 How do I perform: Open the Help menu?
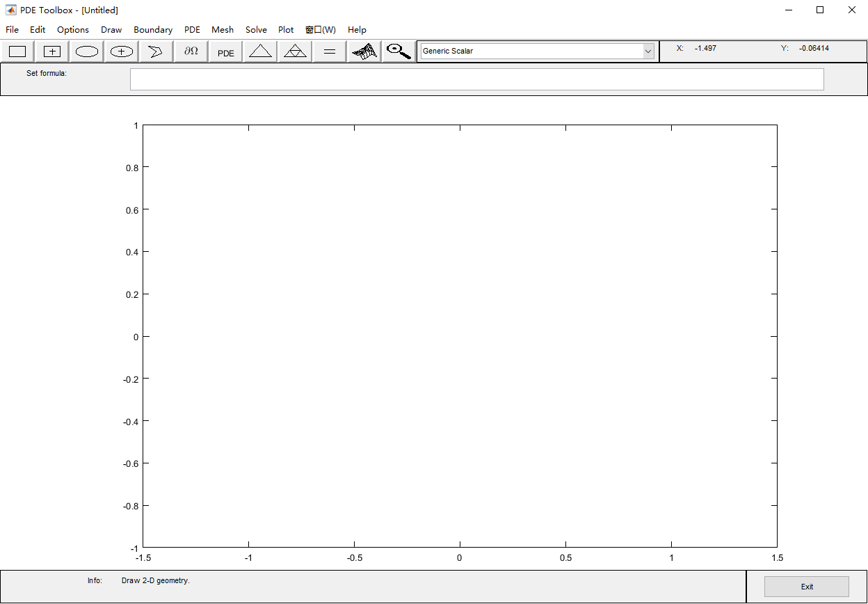[357, 30]
